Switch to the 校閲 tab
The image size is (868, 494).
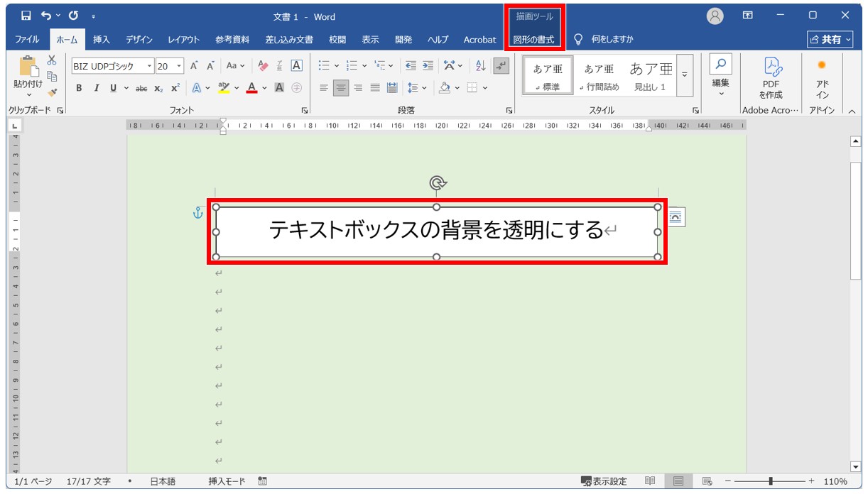337,40
